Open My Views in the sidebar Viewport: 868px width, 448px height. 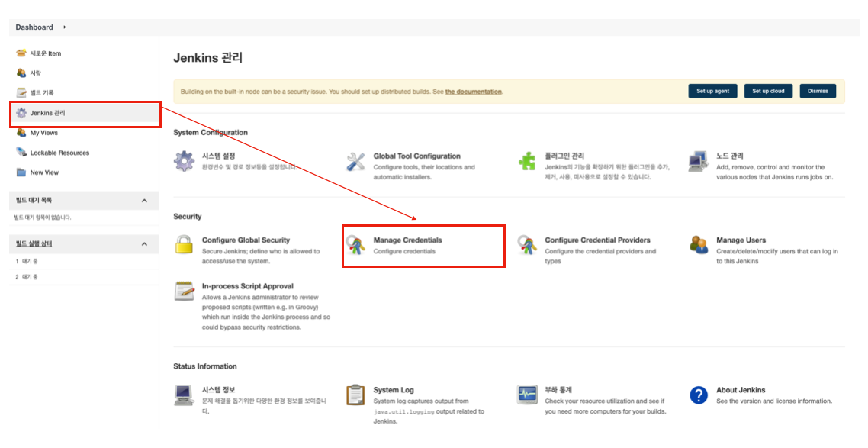[43, 133]
